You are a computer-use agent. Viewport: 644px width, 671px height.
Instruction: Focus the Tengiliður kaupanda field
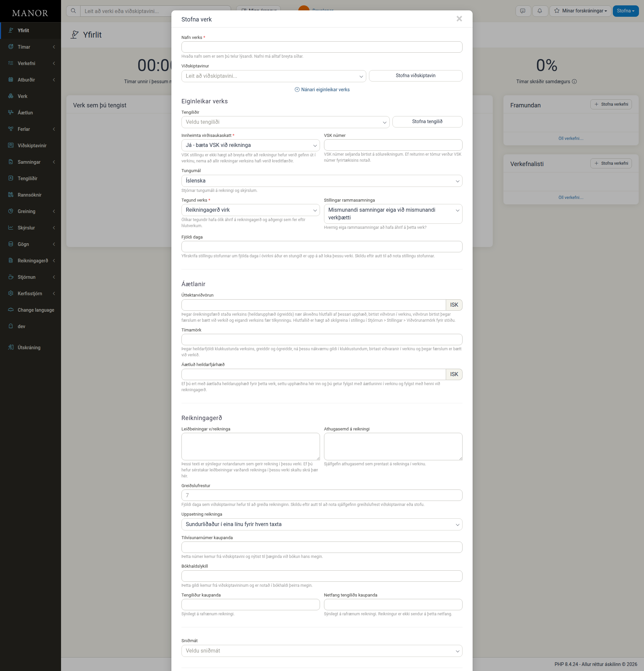(x=251, y=604)
